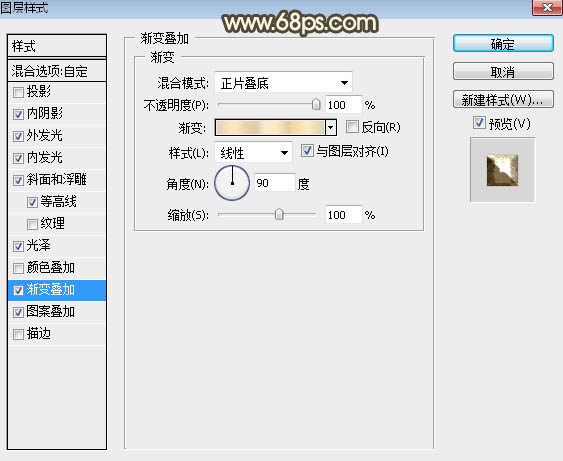Click the 不透明度 opacity slider handle
This screenshot has height=461, width=563.
pos(316,104)
